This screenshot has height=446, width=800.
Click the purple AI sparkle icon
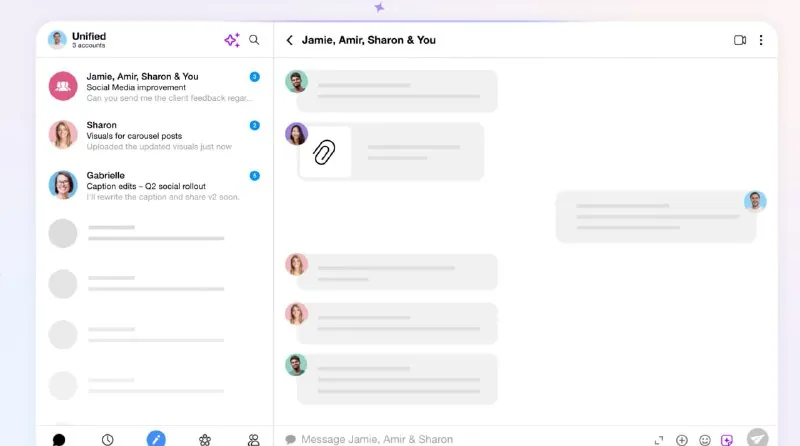[x=232, y=40]
